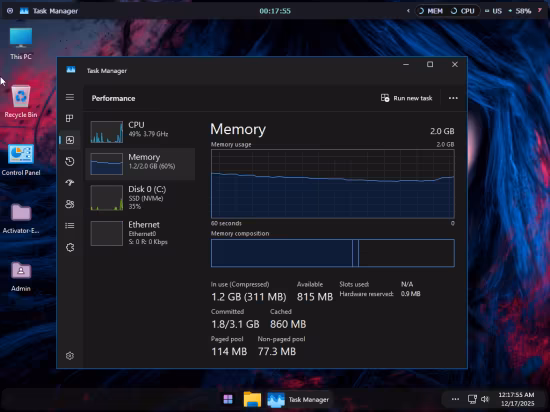
Task: Select the Activator-E... folder on desktop
Action: point(21,218)
